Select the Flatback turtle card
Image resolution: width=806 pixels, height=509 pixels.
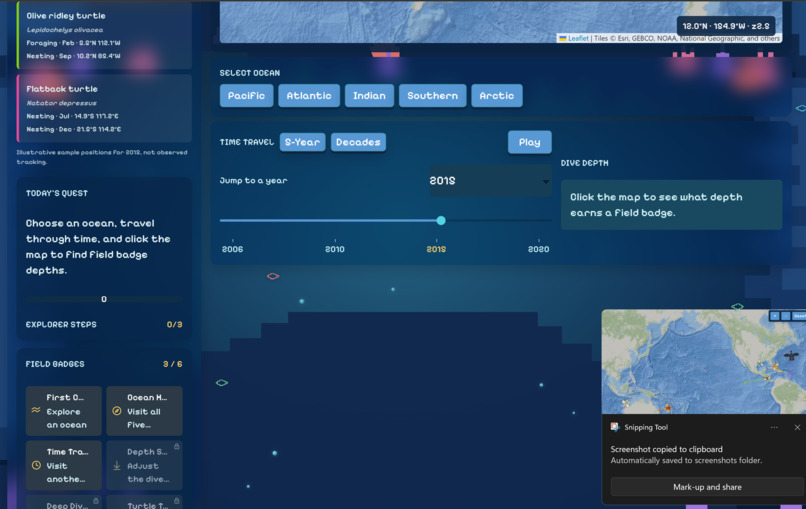click(105, 108)
